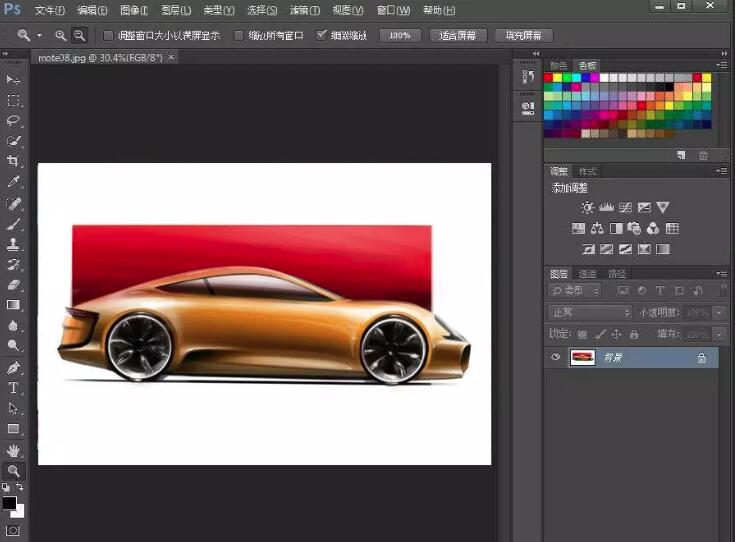Screen dimensions: 736x542
Task: Pick the Eyedropper tool
Action: pyautogui.click(x=14, y=182)
